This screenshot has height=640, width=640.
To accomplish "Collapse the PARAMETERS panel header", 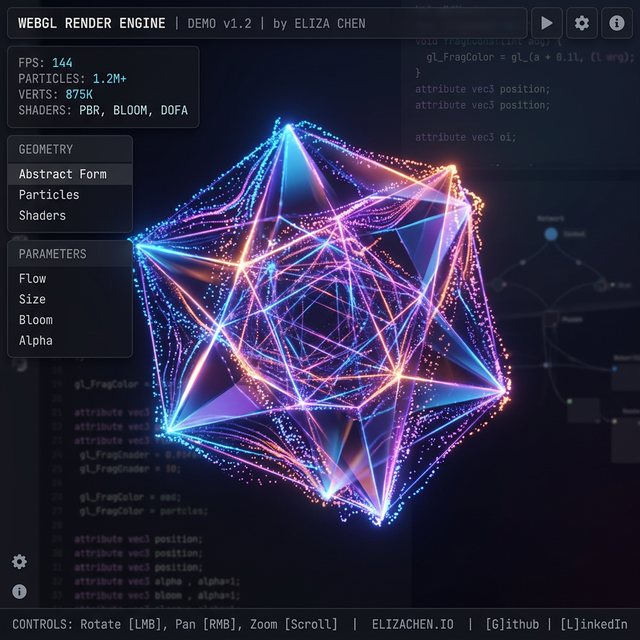I will pyautogui.click(x=69, y=254).
